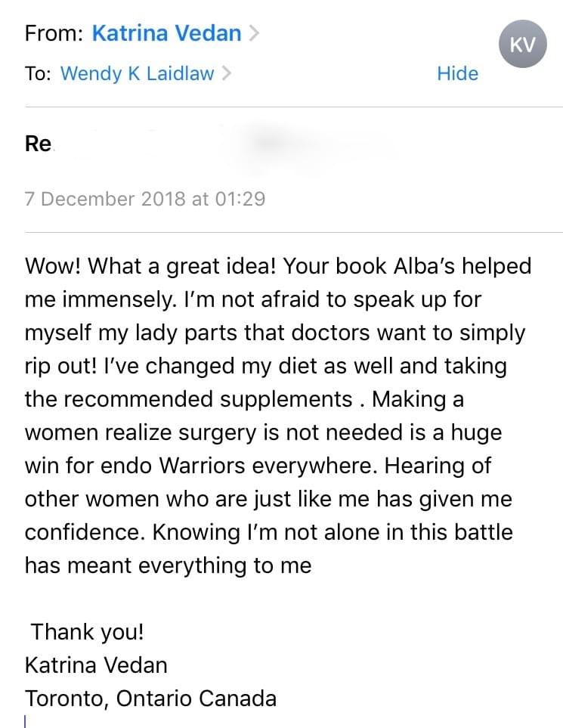The height and width of the screenshot is (728, 563).
Task: Select the bold Re subject line
Action: click(38, 144)
